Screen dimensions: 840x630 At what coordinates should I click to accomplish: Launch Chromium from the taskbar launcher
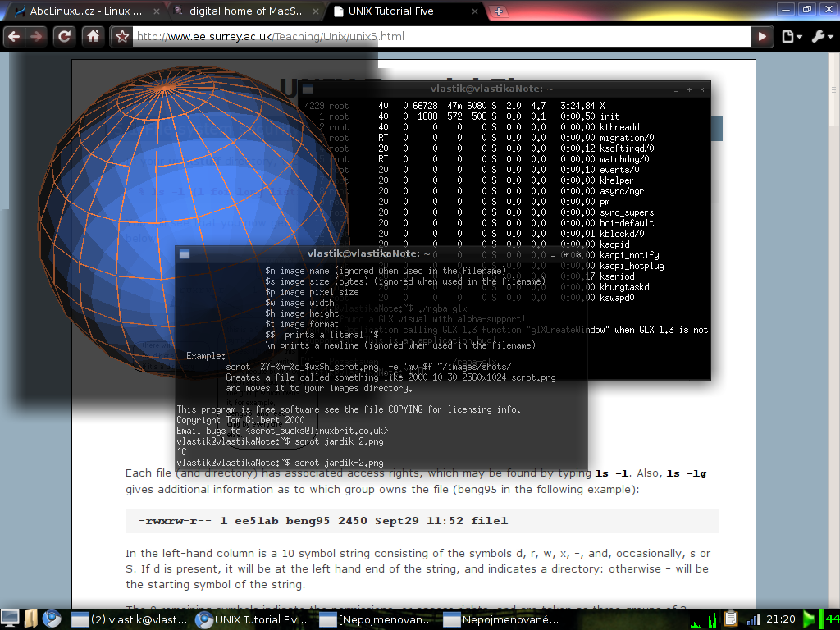pyautogui.click(x=52, y=619)
